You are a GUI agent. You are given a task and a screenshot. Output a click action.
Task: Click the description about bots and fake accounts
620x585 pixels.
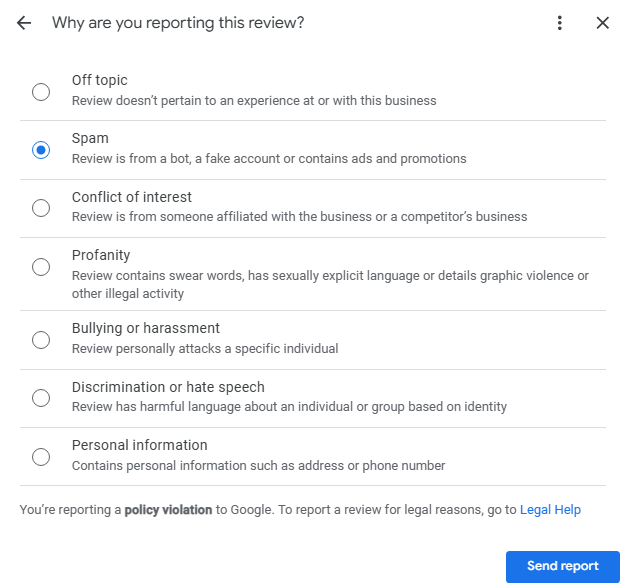coord(268,159)
